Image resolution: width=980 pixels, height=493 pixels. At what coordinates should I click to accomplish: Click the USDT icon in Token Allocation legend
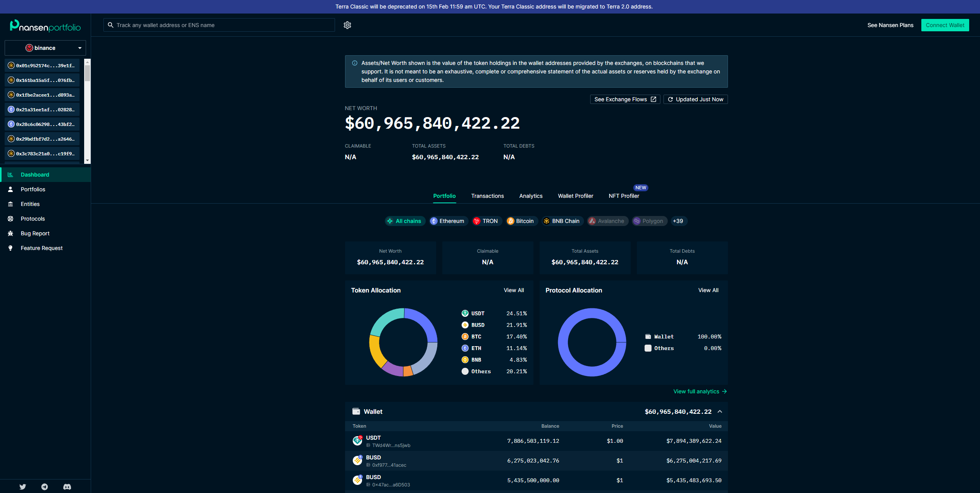point(465,313)
